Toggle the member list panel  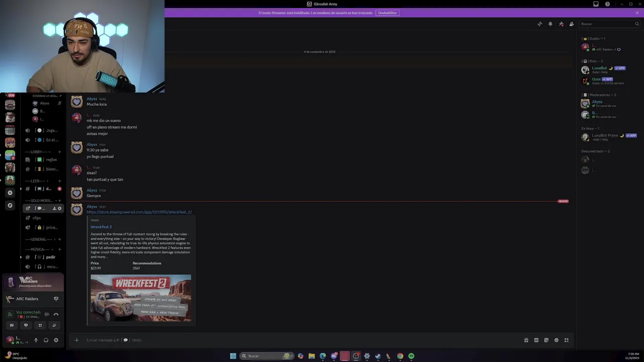coord(572,24)
